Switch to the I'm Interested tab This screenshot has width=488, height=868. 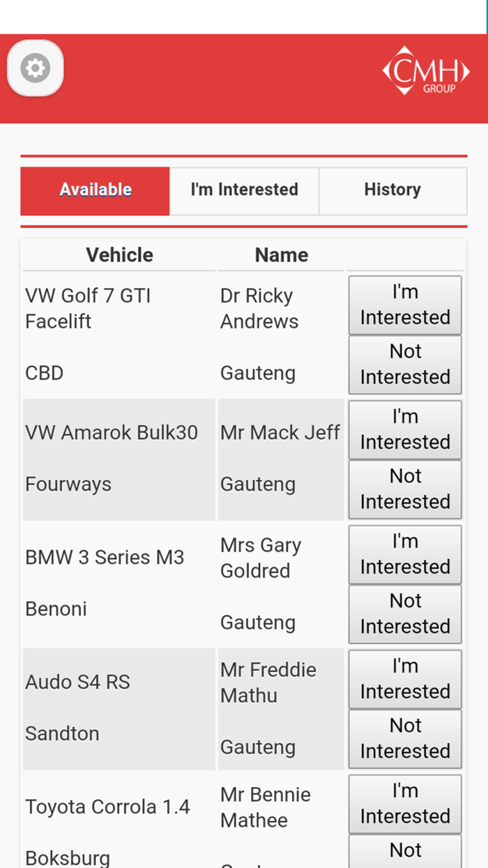coord(244,190)
